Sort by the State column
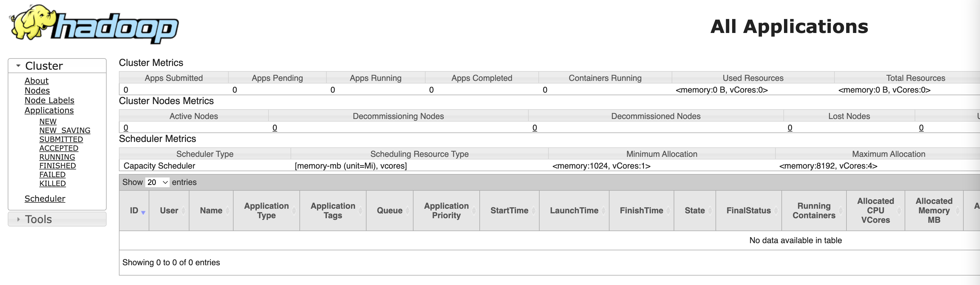980x285 pixels. tap(695, 210)
